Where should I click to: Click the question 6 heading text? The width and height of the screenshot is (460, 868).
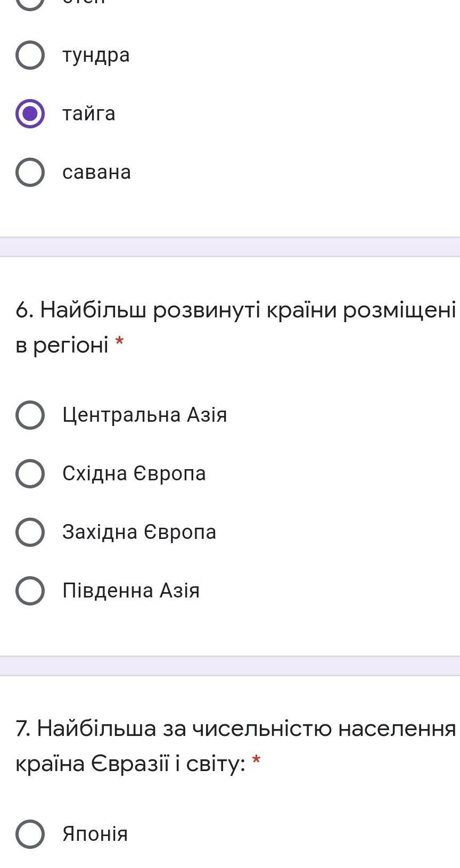pyautogui.click(x=235, y=309)
